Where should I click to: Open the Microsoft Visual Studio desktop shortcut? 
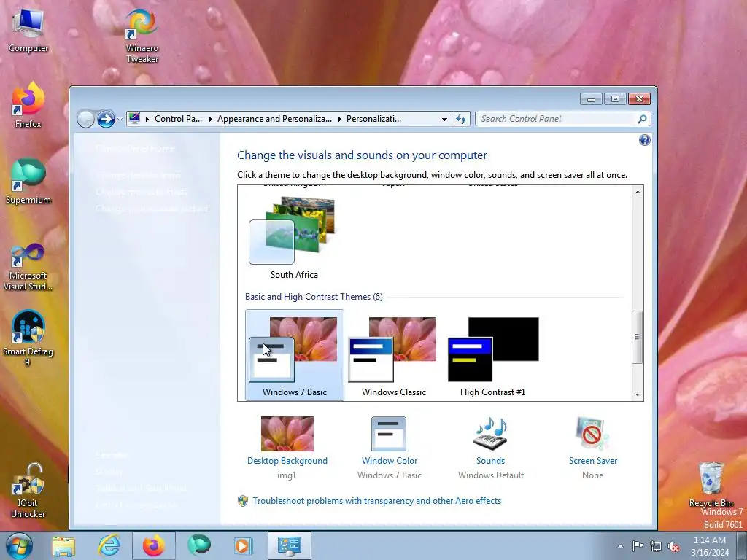click(28, 267)
